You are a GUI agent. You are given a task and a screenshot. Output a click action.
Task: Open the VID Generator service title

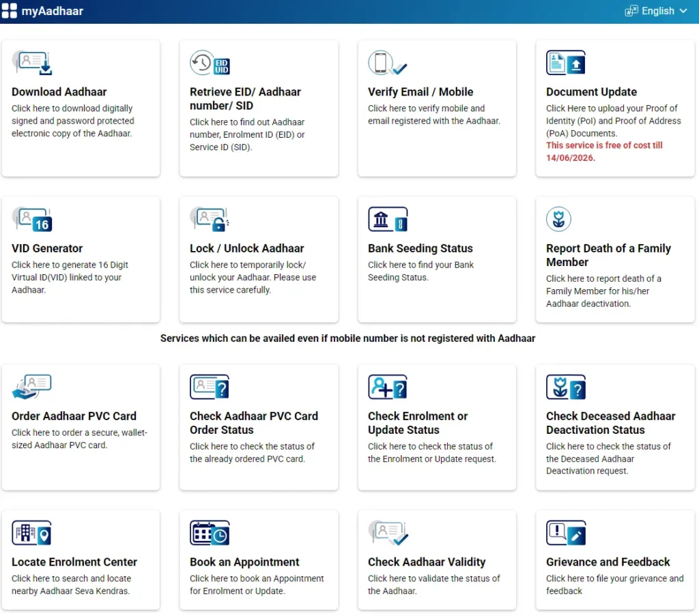[47, 248]
